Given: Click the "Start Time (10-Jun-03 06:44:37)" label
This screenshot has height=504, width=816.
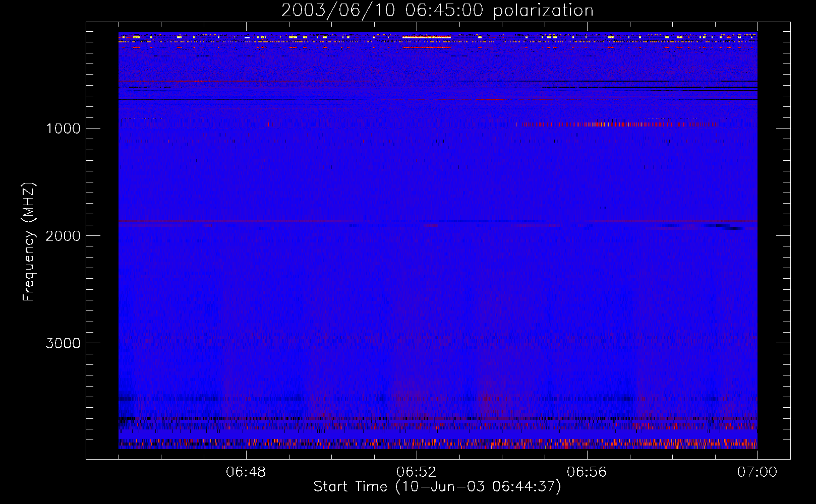Looking at the screenshot, I should [437, 487].
